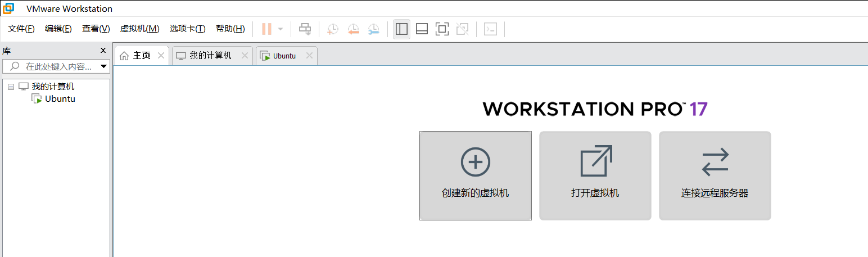
Task: Click the 创建新的虚拟机 button
Action: click(x=476, y=176)
